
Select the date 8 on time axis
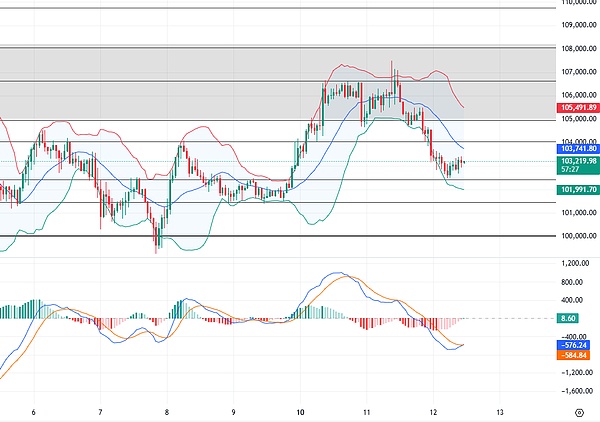coord(167,411)
